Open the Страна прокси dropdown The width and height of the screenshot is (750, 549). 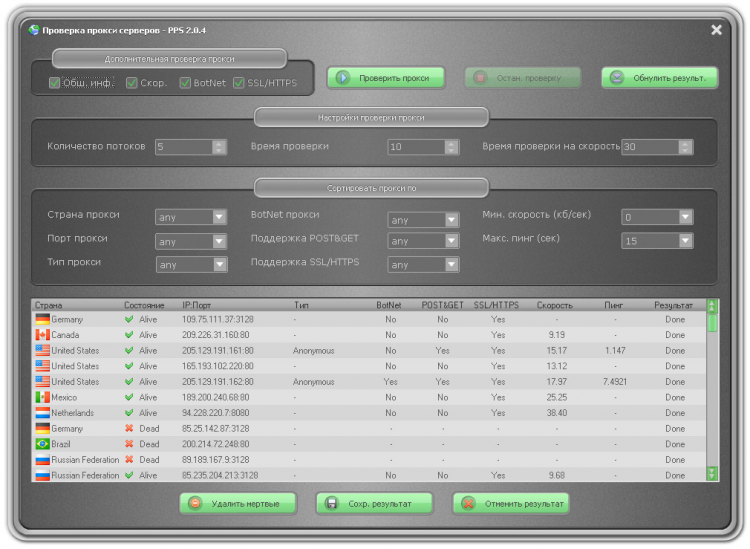[191, 217]
